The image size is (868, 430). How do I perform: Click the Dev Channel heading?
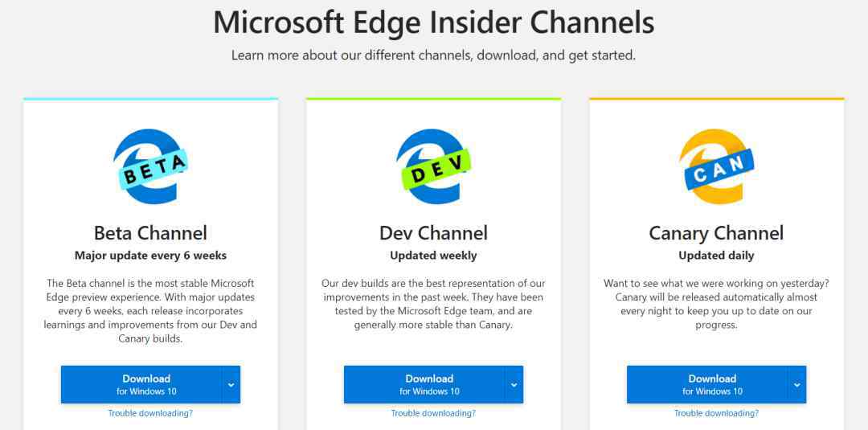coord(433,233)
